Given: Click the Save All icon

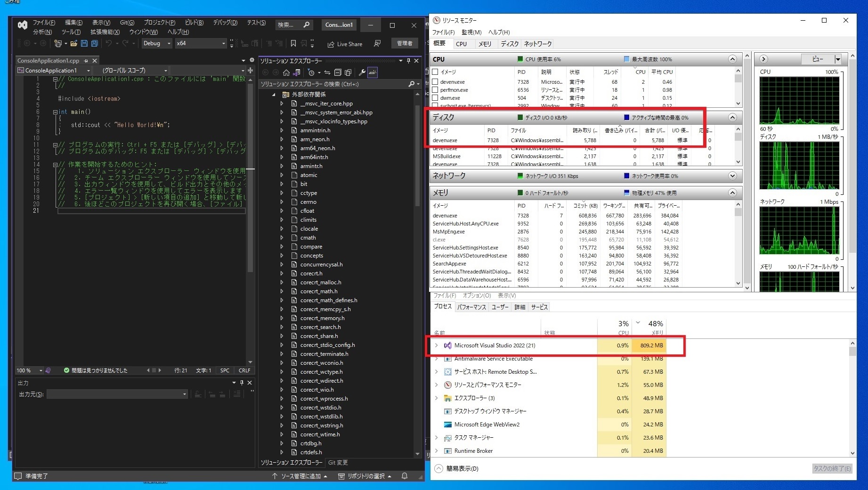Looking at the screenshot, I should click(94, 43).
